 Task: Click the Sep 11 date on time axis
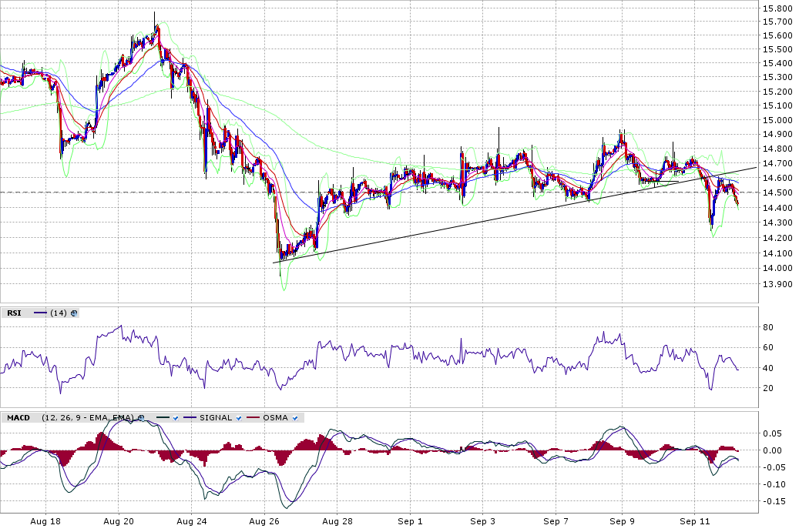pyautogui.click(x=694, y=521)
